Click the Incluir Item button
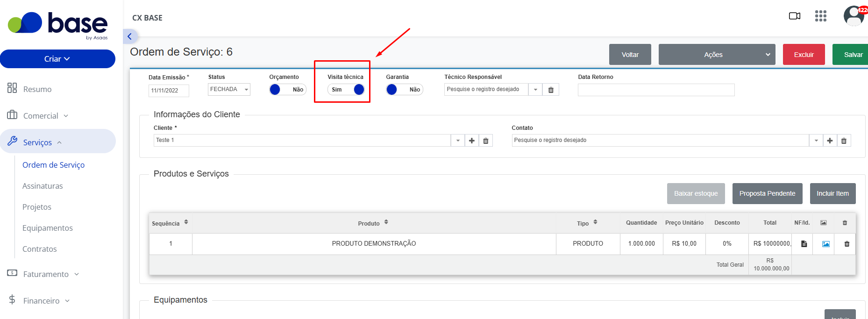Screen dimensions: 868x319 (832, 193)
